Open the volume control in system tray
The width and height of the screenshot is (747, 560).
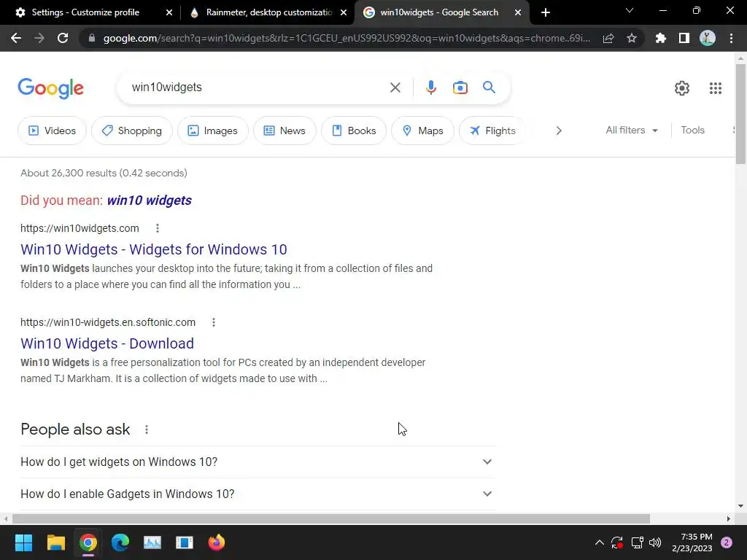pyautogui.click(x=655, y=542)
